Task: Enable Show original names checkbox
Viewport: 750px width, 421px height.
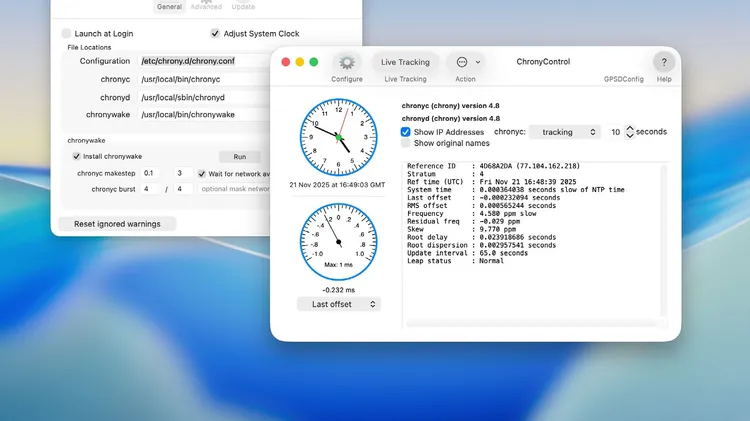Action: pos(406,143)
